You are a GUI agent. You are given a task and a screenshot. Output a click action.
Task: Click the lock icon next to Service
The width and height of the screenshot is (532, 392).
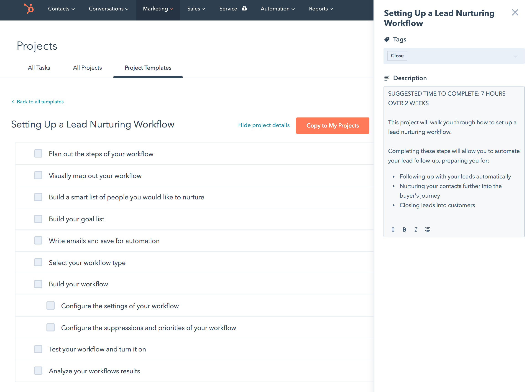[x=244, y=9]
